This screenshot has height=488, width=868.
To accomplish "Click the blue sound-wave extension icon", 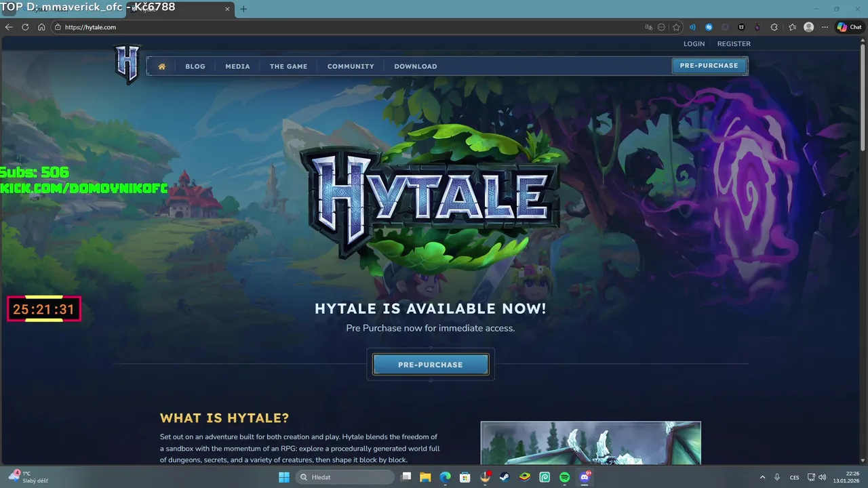I will pos(692,27).
